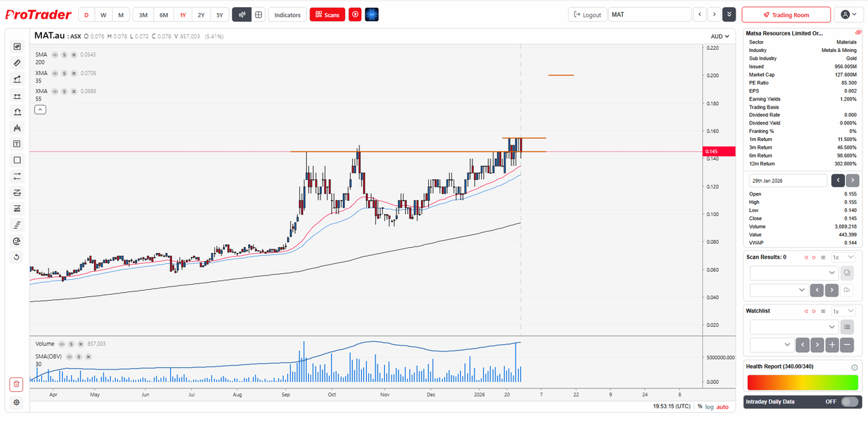Select the trend line drawing tool
This screenshot has width=868, height=428.
point(17,80)
